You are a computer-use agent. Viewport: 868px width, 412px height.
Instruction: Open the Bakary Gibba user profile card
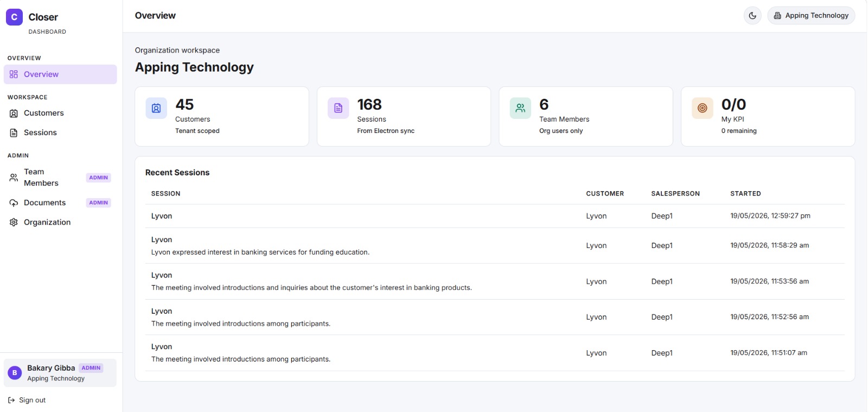pos(60,373)
